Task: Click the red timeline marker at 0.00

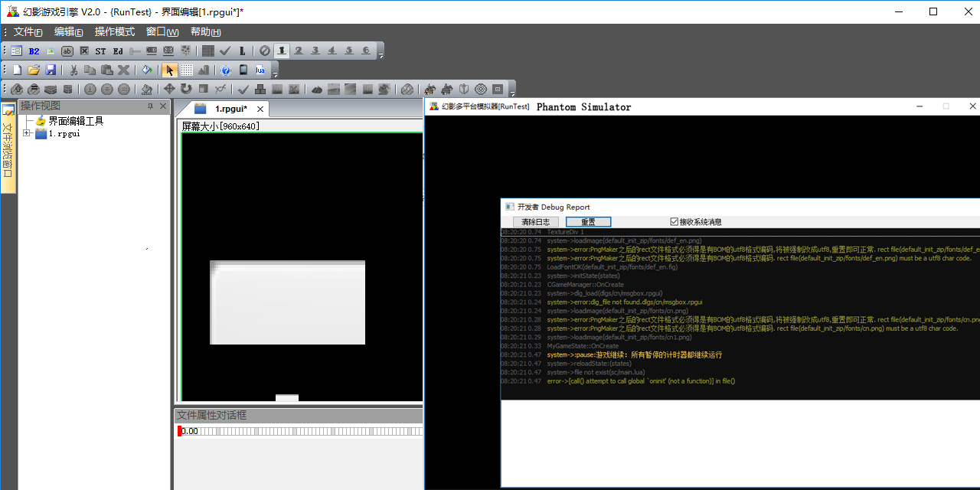Action: tap(180, 431)
